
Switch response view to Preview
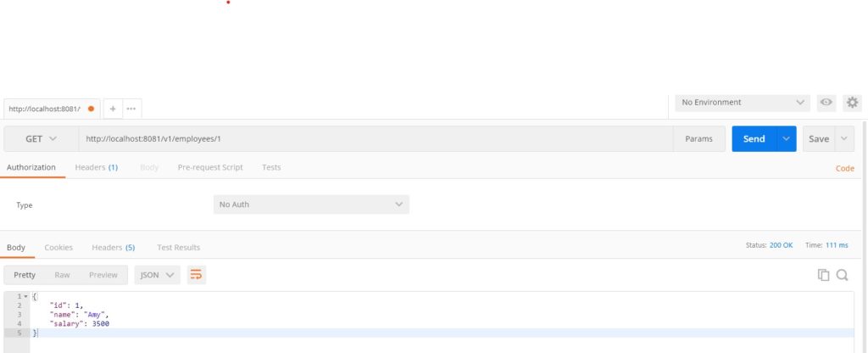tap(103, 275)
